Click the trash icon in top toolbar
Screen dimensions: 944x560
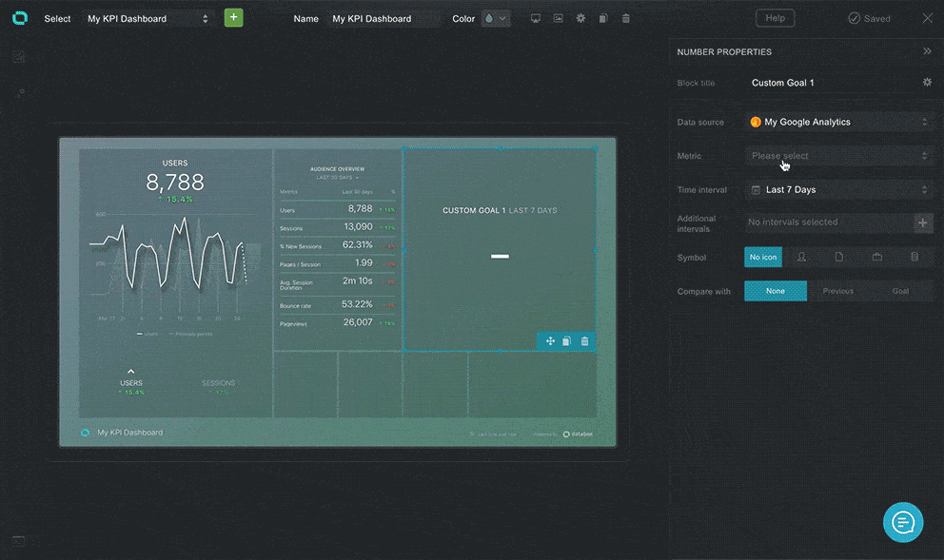(625, 18)
